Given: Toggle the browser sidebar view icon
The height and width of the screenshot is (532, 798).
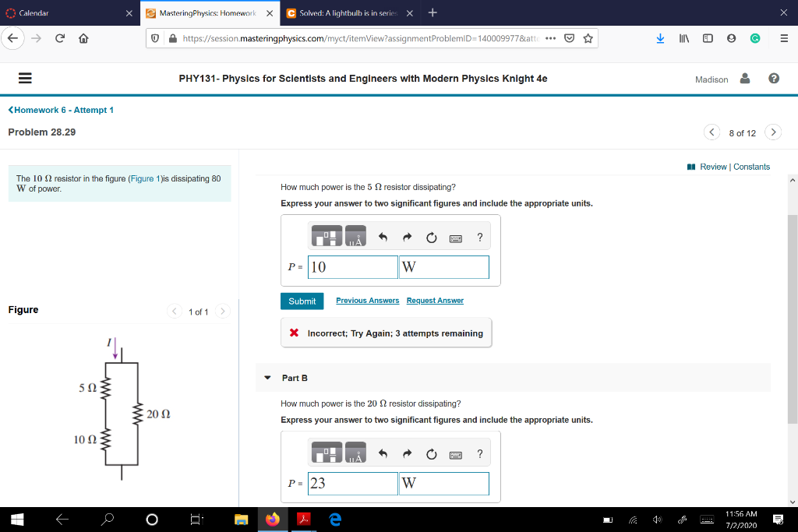Looking at the screenshot, I should [708, 37].
